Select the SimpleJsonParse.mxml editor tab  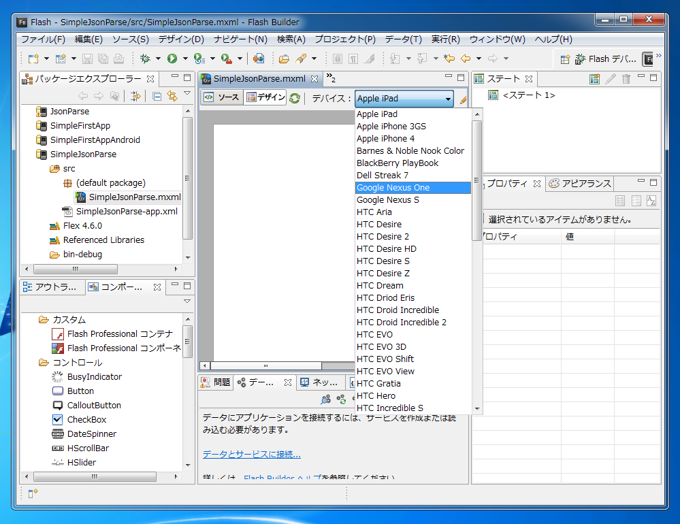(x=259, y=79)
